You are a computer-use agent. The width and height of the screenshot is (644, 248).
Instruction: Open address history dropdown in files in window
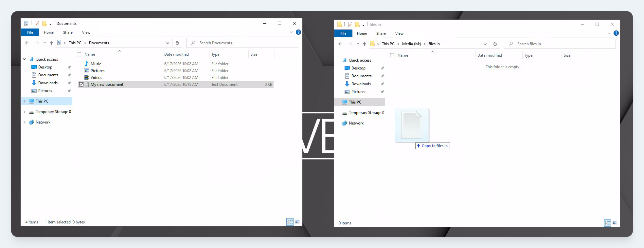[485, 44]
